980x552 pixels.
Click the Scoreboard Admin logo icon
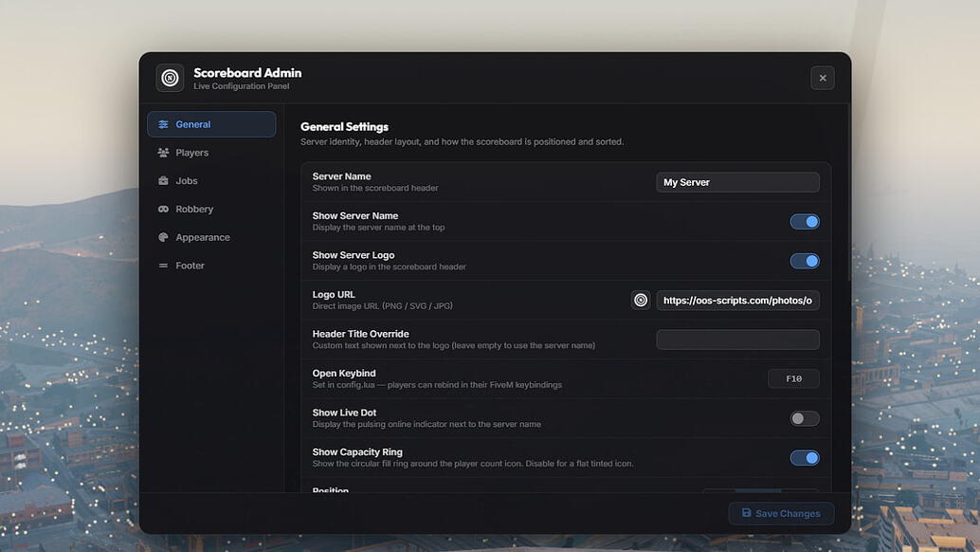[170, 78]
